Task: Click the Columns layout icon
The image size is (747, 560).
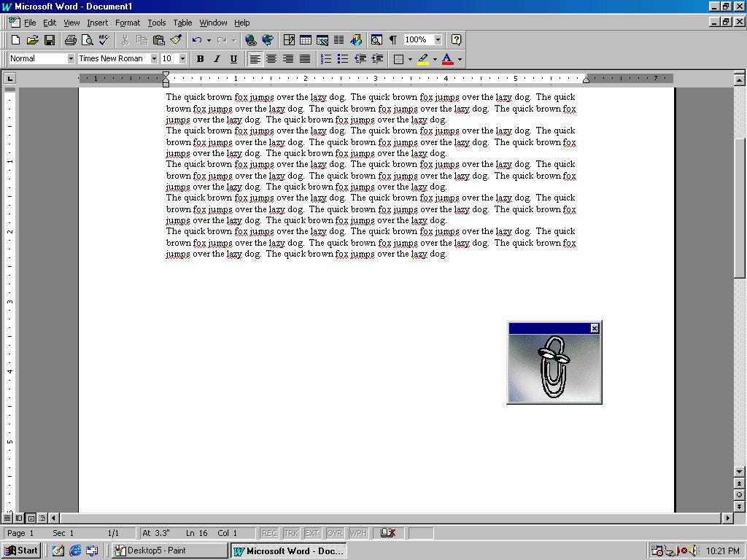Action: [338, 40]
